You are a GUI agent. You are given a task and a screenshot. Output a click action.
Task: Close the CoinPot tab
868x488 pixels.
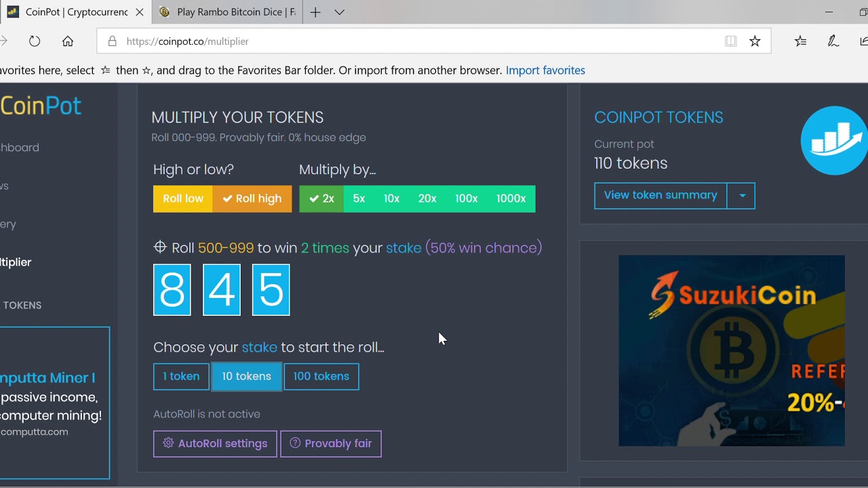(140, 12)
